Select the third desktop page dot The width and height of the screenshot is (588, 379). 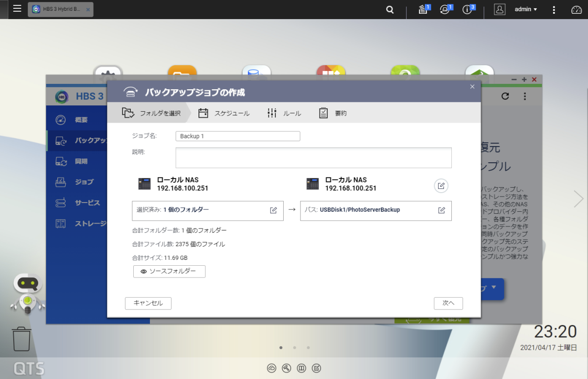[308, 348]
